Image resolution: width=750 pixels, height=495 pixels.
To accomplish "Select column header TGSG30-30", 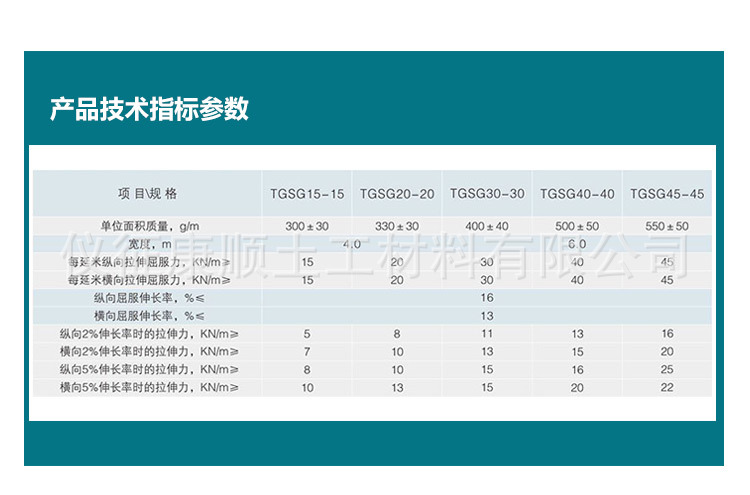I will pyautogui.click(x=487, y=194).
